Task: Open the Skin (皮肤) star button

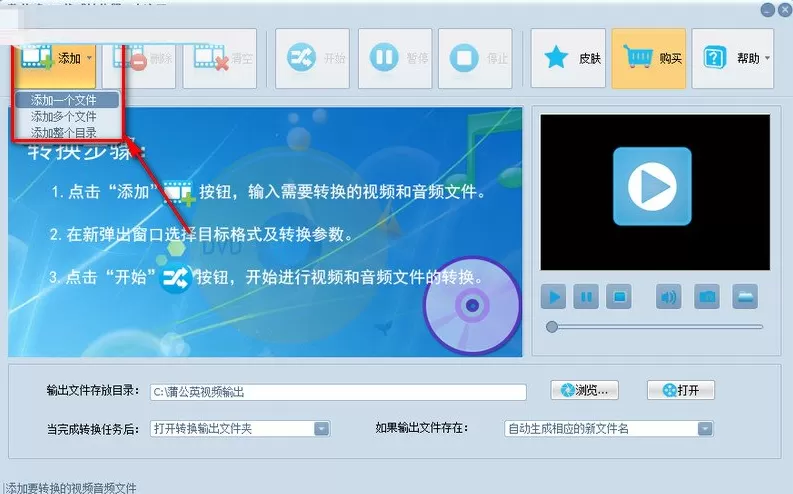Action: pyautogui.click(x=568, y=59)
